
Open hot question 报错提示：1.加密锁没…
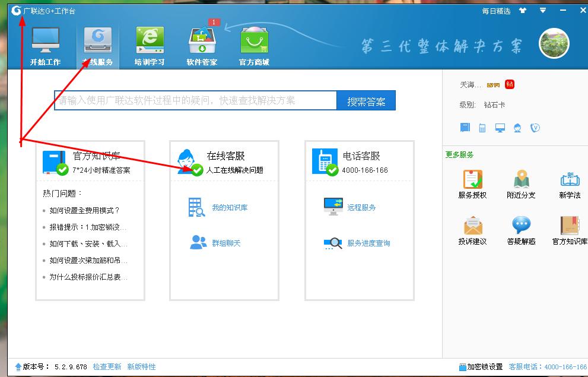click(88, 227)
